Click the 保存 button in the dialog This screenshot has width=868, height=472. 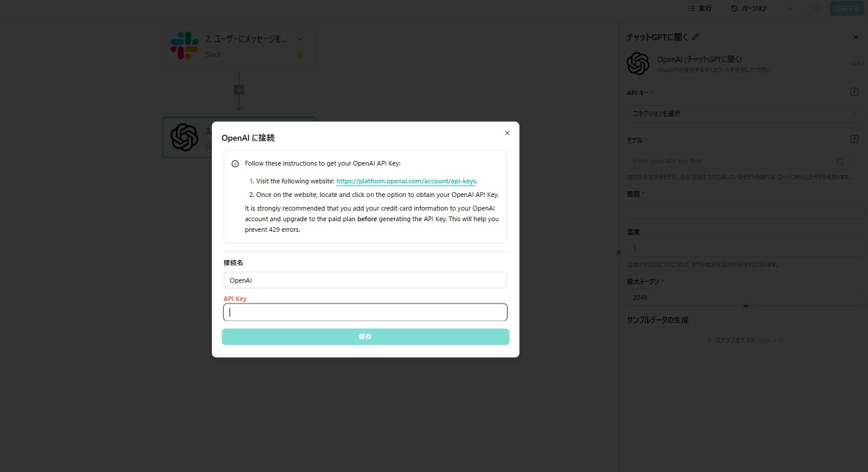tap(365, 337)
